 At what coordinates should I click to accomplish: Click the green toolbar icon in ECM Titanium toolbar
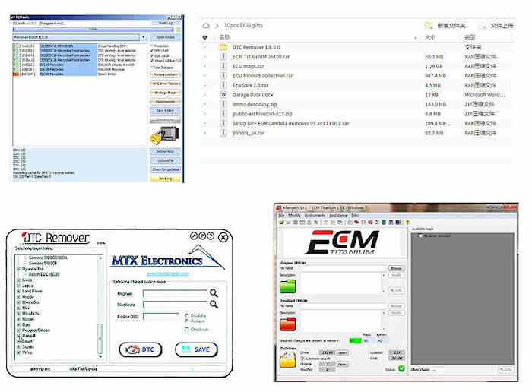[x=384, y=223]
